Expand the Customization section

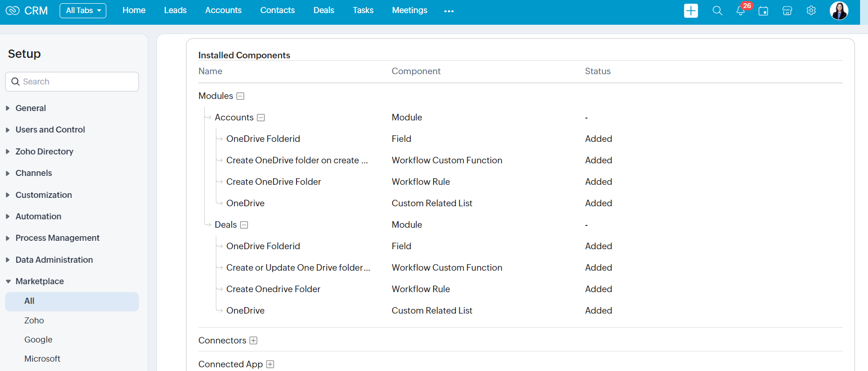tap(43, 195)
